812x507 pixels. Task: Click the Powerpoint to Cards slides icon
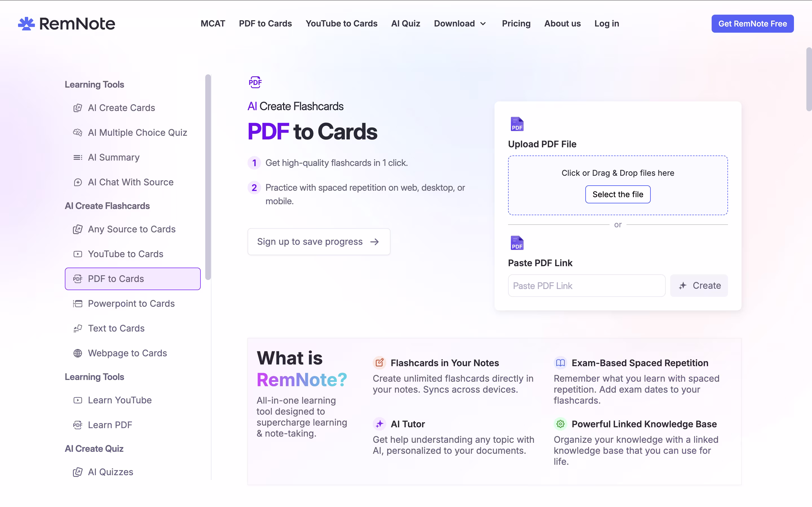78,304
